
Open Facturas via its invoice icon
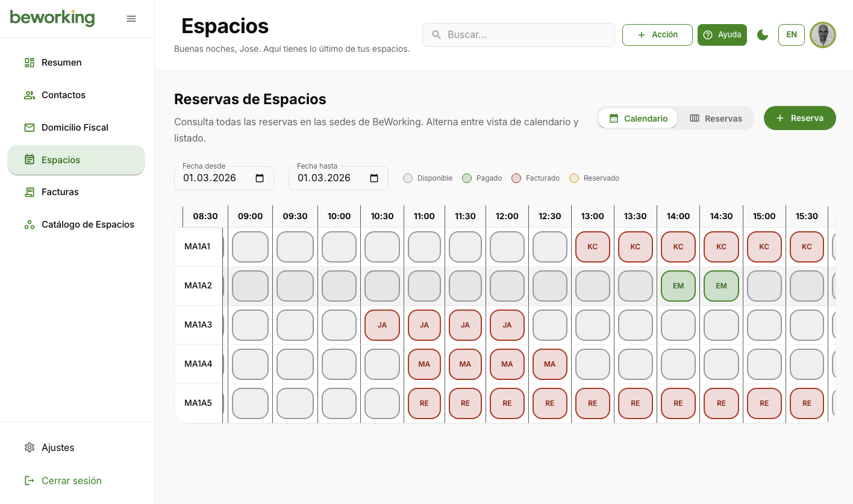(29, 191)
